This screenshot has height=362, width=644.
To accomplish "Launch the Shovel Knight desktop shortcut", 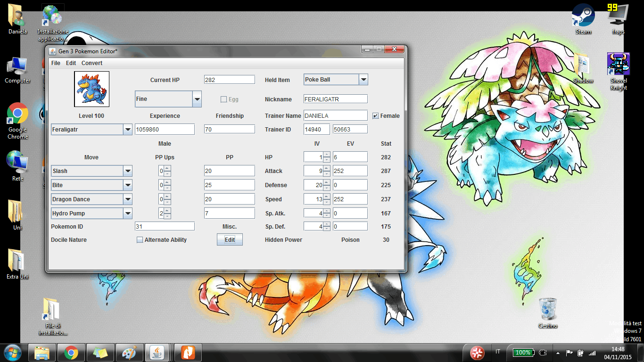I will click(x=619, y=72).
